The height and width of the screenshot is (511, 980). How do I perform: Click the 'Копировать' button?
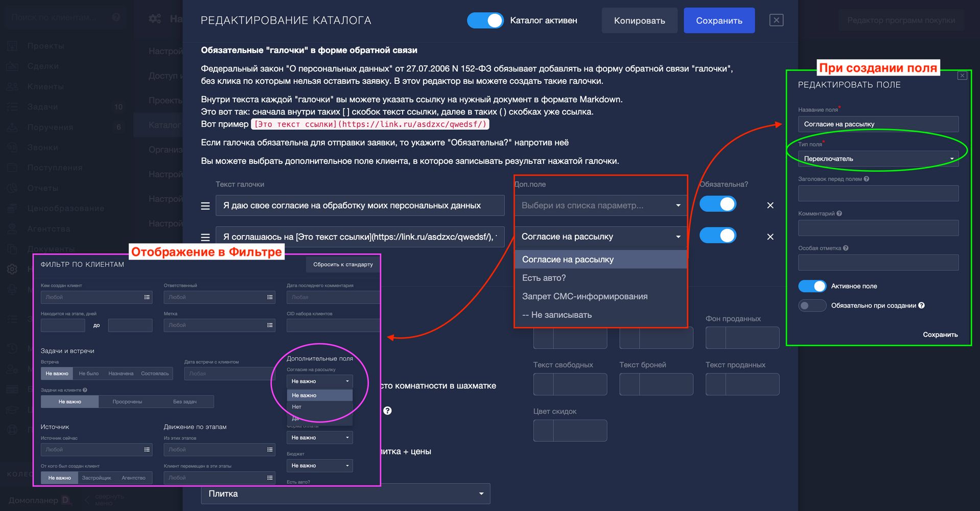click(x=640, y=20)
